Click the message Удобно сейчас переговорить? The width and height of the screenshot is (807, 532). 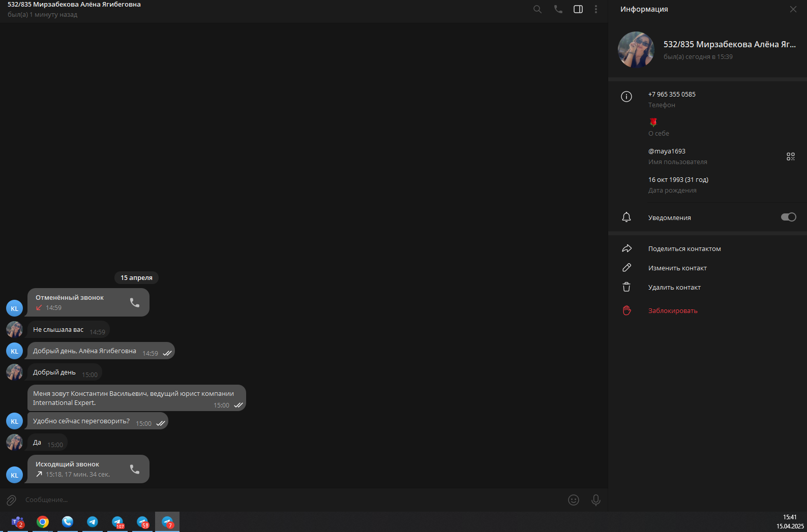tap(98, 421)
